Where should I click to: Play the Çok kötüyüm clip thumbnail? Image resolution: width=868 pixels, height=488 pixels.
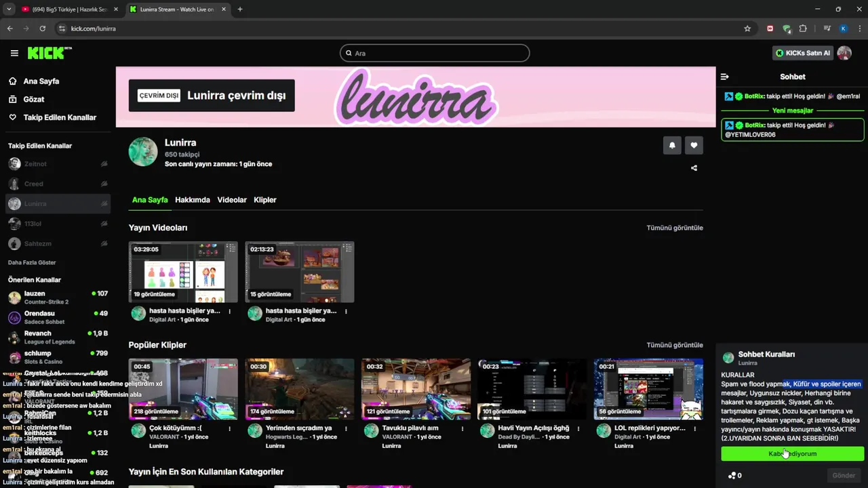pyautogui.click(x=183, y=389)
